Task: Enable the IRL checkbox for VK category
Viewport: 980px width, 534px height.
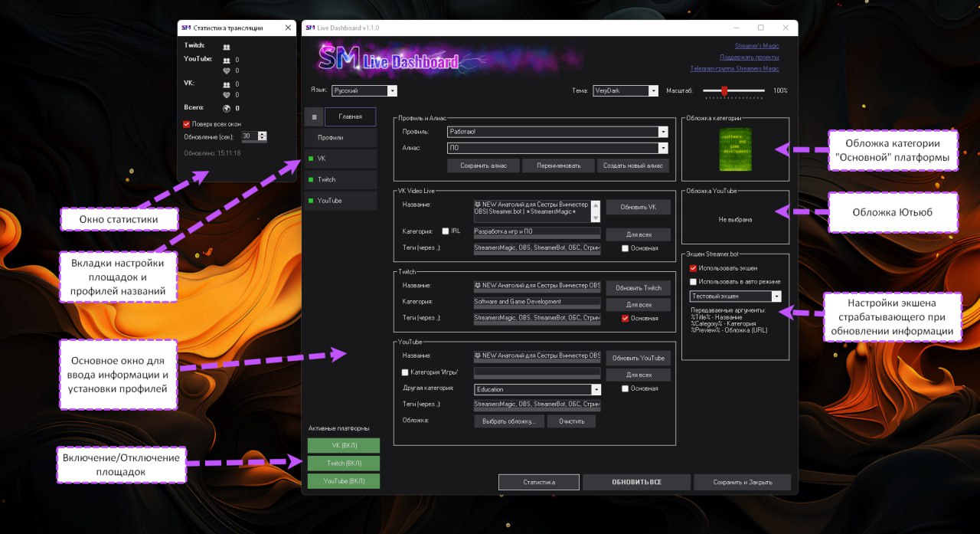Action: coord(446,231)
